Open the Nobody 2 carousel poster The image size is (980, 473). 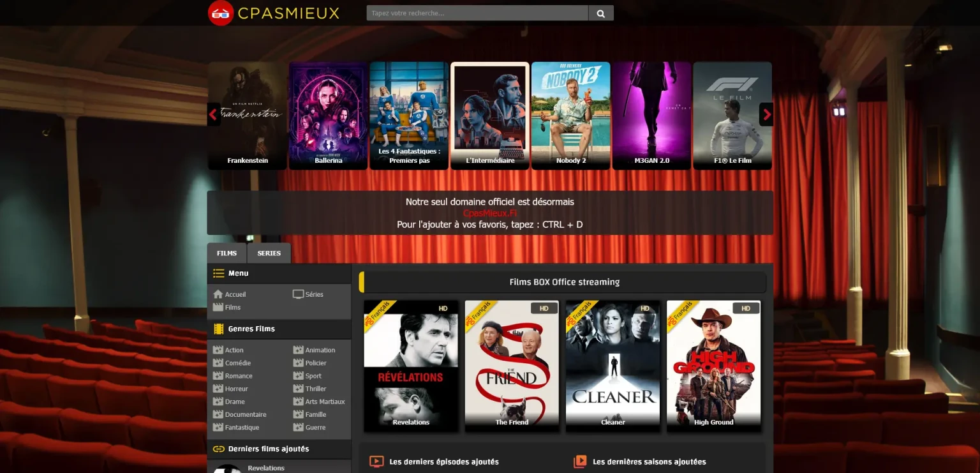point(571,116)
